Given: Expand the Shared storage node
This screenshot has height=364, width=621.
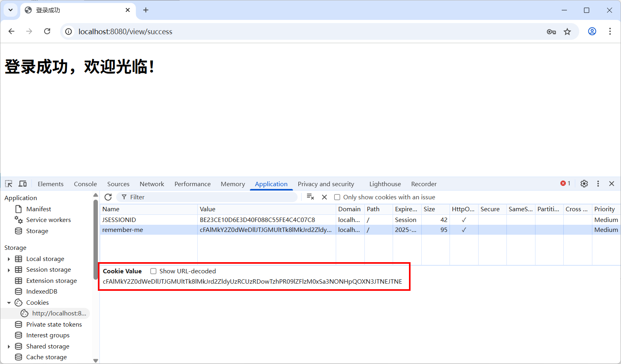Looking at the screenshot, I should 9,346.
